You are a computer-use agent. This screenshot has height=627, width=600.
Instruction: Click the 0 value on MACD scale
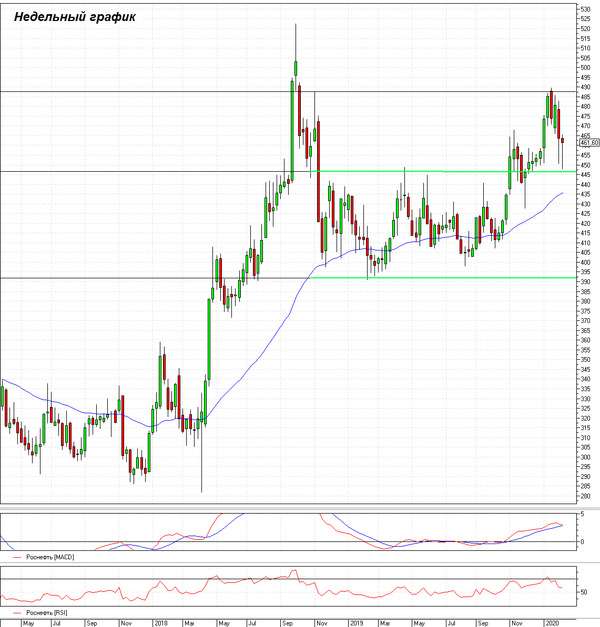pyautogui.click(x=582, y=542)
